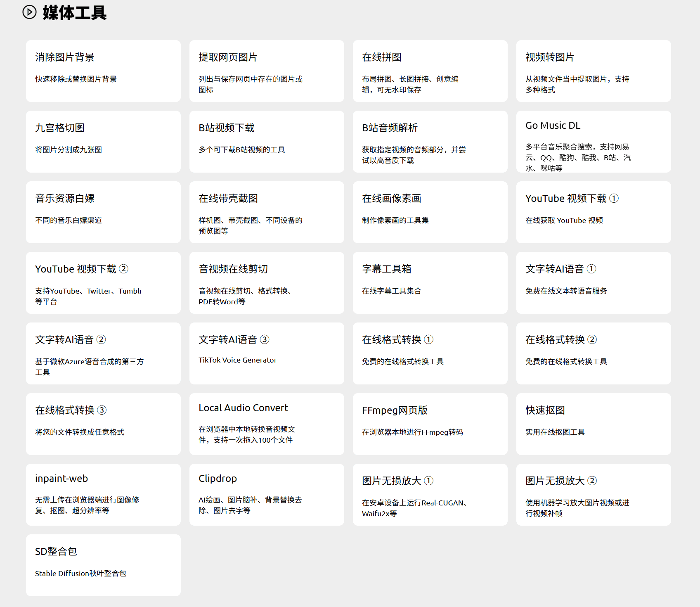This screenshot has width=700, height=607.
Task: Open the Clipdrop card
Action: (267, 495)
